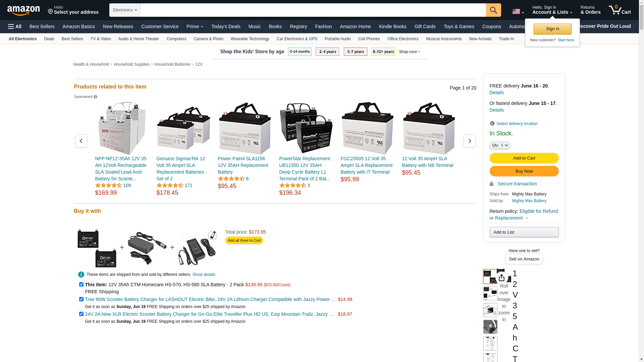Select the Cell Phones subnav tab

[x=369, y=39]
